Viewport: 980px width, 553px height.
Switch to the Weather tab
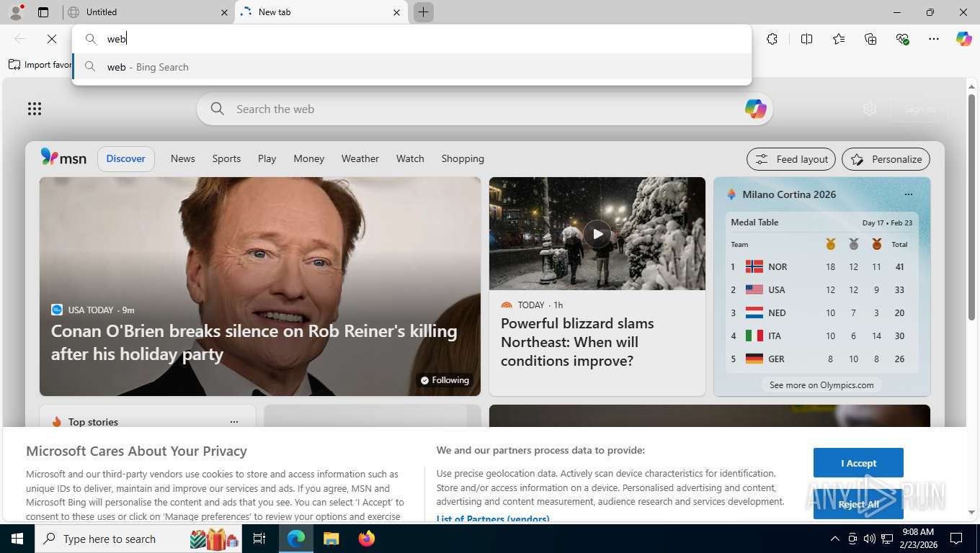(360, 158)
